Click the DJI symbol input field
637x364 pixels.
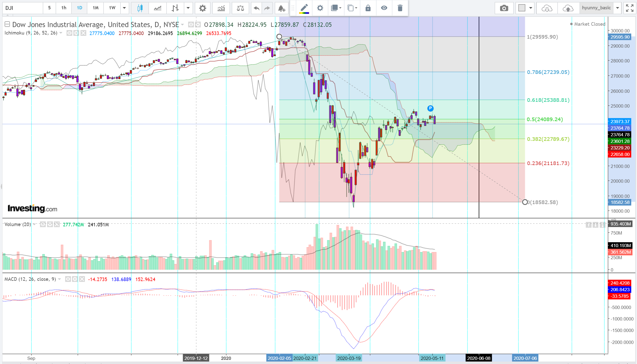tap(22, 8)
